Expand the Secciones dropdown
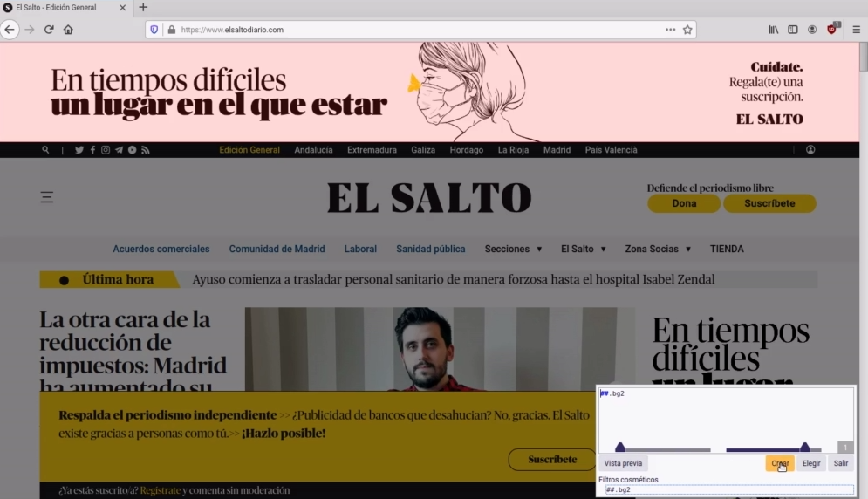This screenshot has width=868, height=499. (x=513, y=249)
